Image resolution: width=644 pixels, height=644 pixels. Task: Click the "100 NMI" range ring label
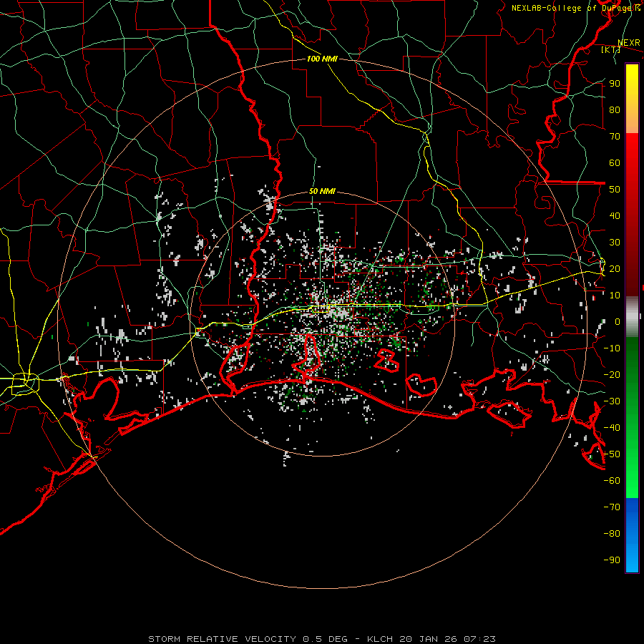pyautogui.click(x=322, y=59)
